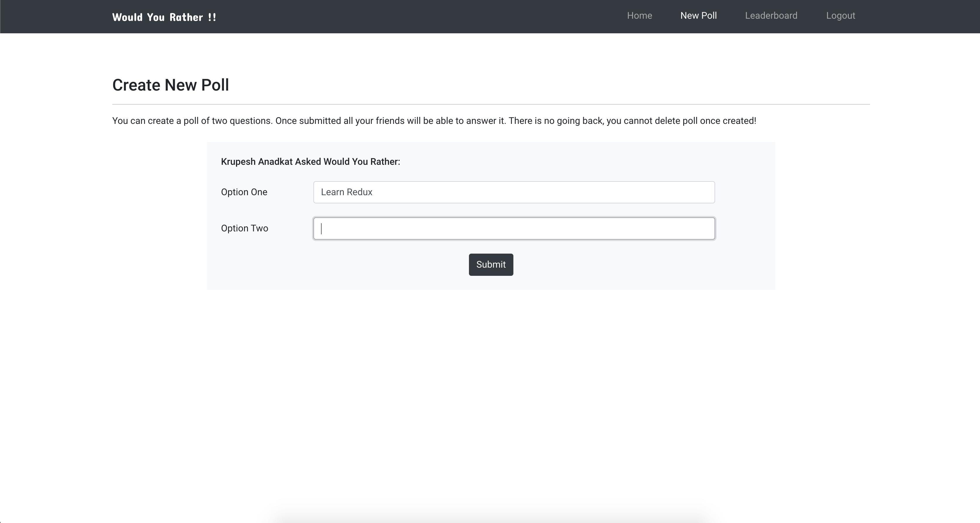Click the Krupesh Anadkat Asked Would You Rather text
Image resolution: width=980 pixels, height=523 pixels.
[x=310, y=162]
